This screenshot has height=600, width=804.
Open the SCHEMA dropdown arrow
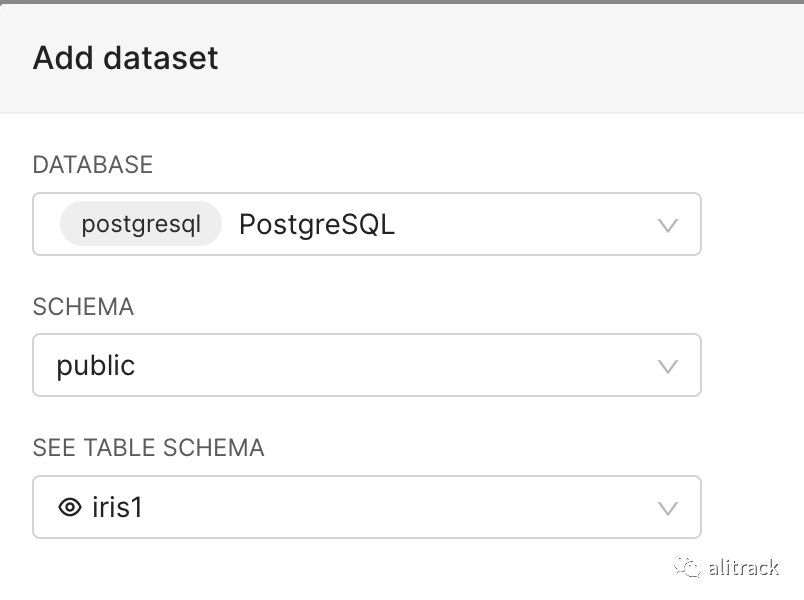[668, 366]
